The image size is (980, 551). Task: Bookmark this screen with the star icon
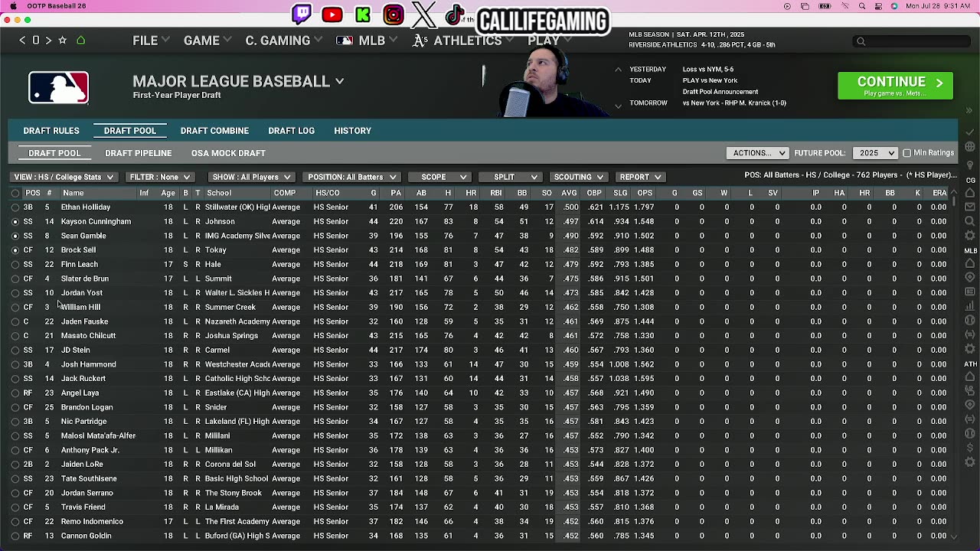pos(63,40)
